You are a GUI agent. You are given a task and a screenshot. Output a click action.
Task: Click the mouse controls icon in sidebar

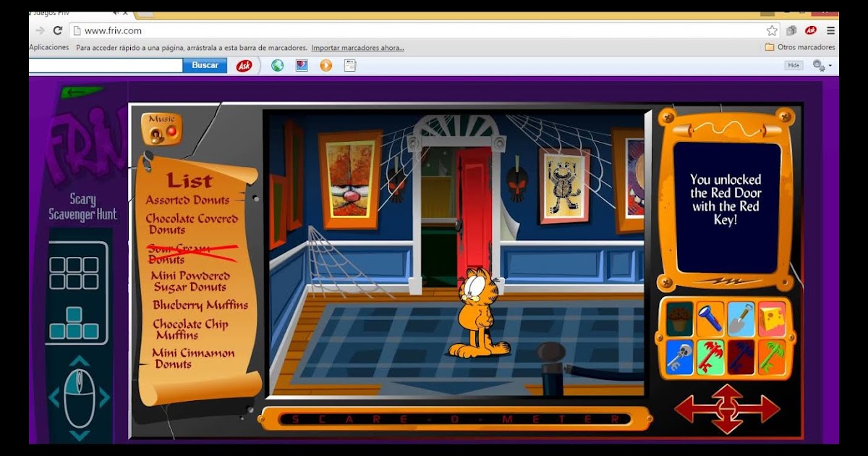[79, 398]
